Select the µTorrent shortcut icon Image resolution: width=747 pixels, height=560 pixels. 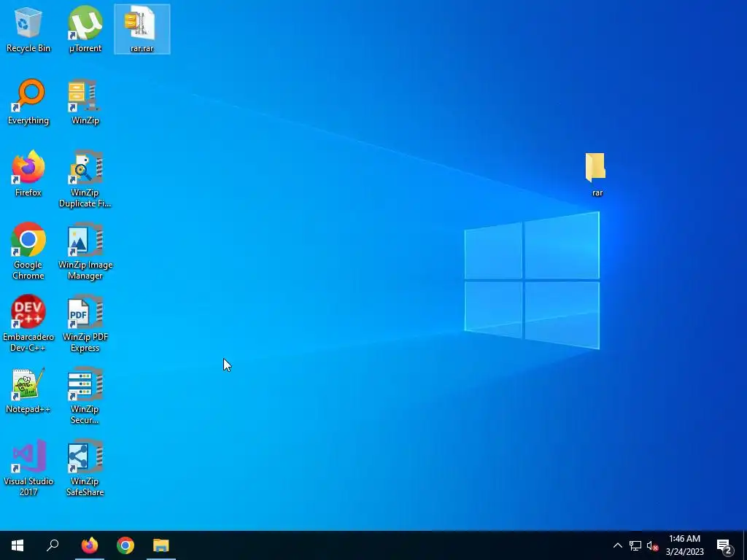coord(85,29)
